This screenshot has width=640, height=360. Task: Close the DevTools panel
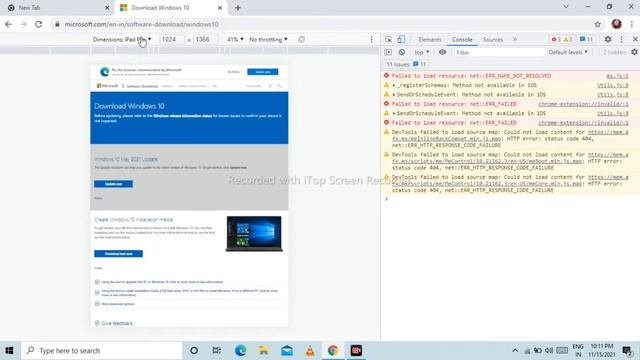(635, 39)
